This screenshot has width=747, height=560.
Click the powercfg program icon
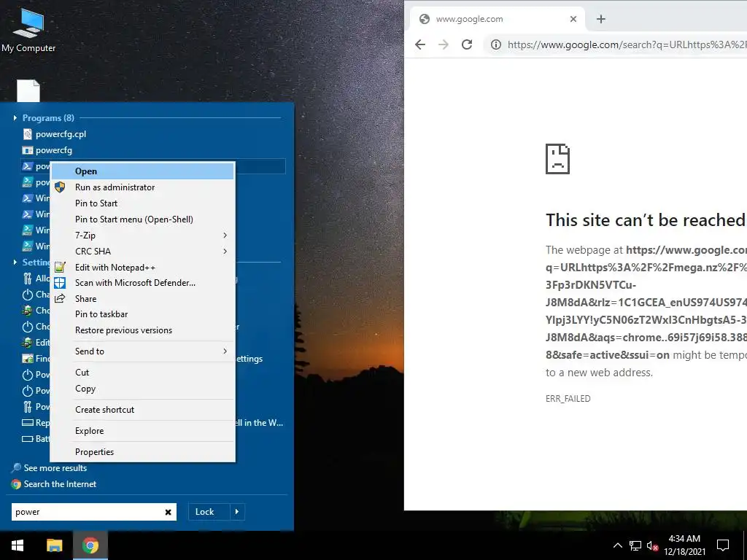click(x=28, y=150)
